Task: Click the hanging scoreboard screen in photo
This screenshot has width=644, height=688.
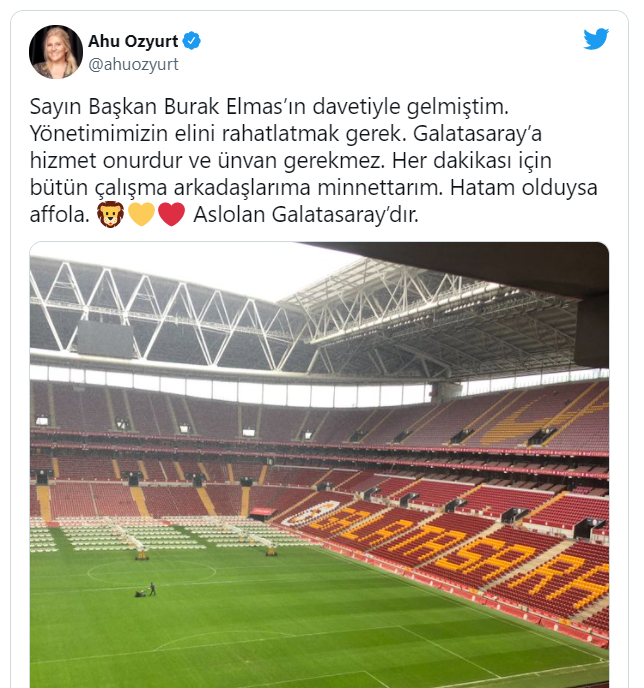Action: click(x=105, y=339)
